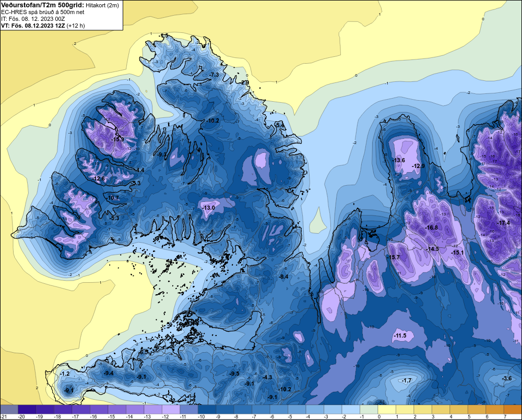522x420 pixels.
Task: Click legend swatch between 6 and 7
Action: [495, 409]
